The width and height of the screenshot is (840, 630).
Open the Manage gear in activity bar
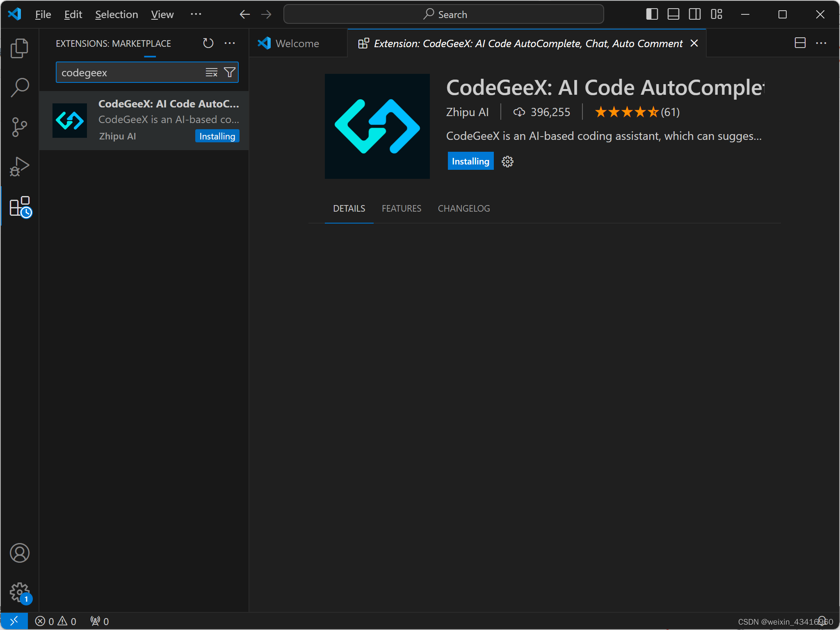click(x=20, y=593)
